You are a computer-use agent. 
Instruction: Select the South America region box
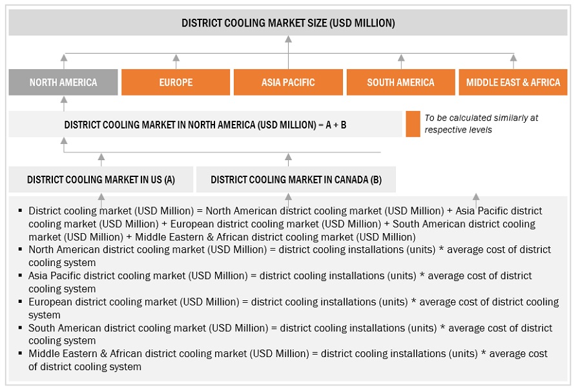point(400,83)
